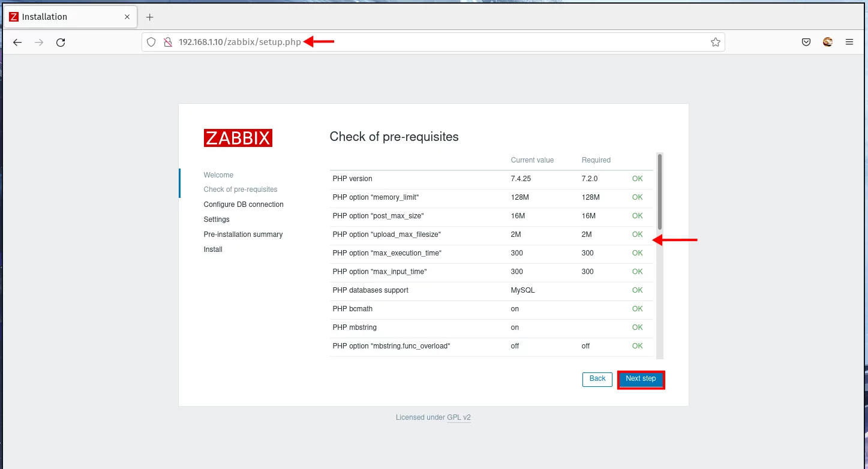
Task: Go back with the browser back arrow
Action: pyautogui.click(x=17, y=43)
